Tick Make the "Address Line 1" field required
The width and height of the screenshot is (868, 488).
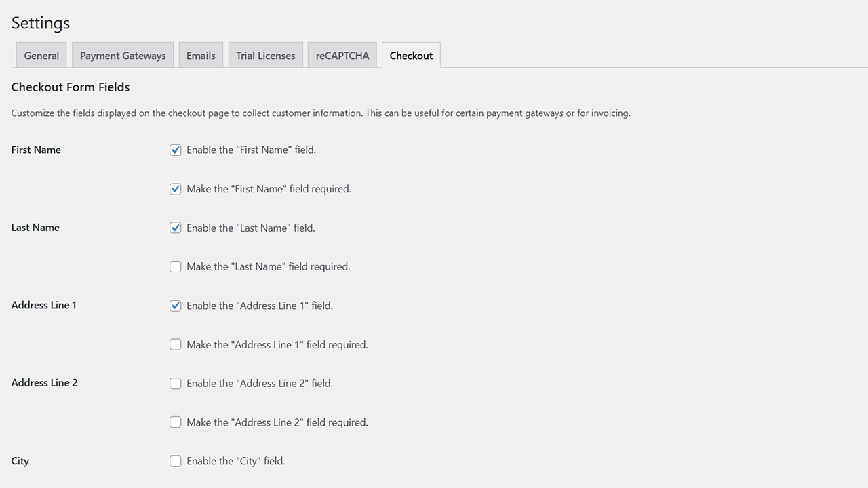176,345
